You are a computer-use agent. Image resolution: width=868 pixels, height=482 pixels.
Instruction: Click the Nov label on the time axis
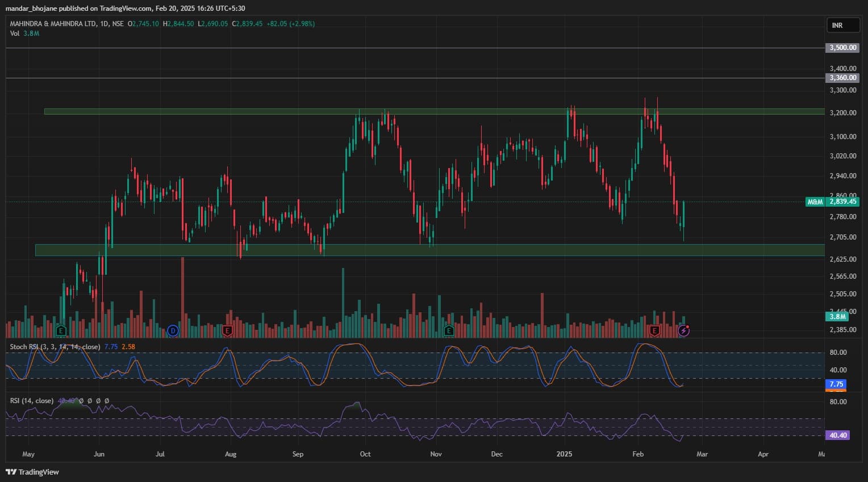tap(436, 454)
